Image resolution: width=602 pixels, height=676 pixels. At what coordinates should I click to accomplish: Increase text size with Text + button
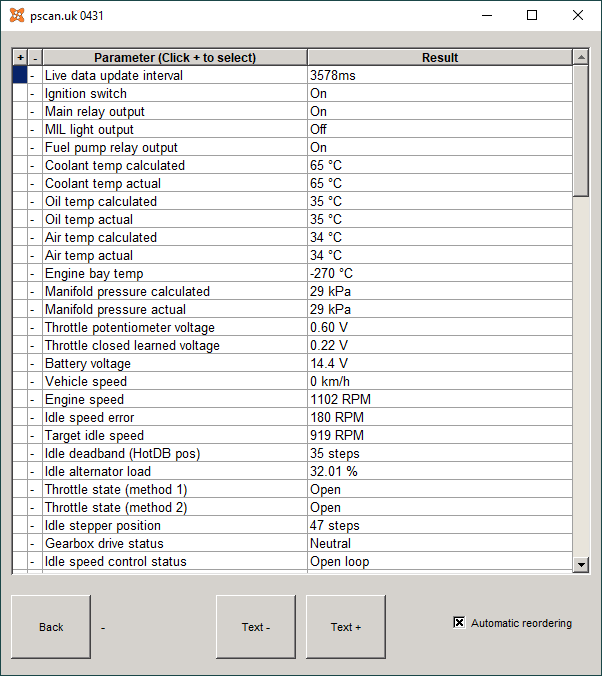tap(346, 627)
